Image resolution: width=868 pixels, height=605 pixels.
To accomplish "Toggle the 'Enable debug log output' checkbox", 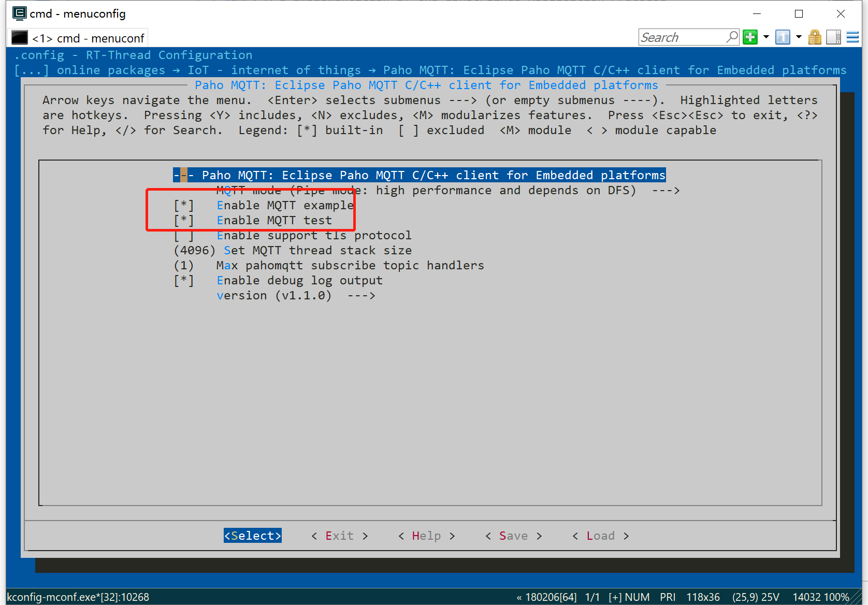I will tap(184, 281).
